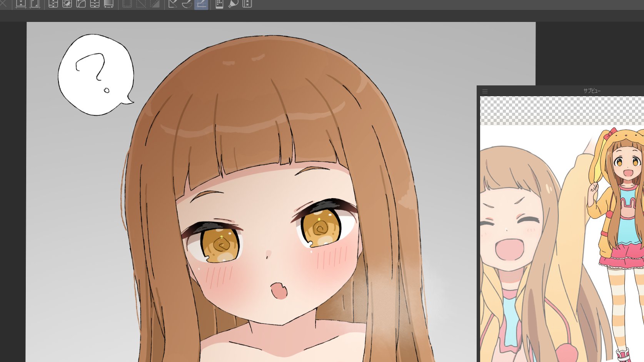Click the question mark speech bubble on the canvas

click(x=96, y=74)
